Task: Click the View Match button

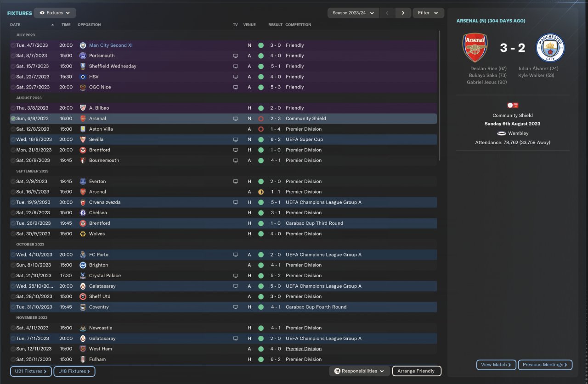Action: coord(496,365)
